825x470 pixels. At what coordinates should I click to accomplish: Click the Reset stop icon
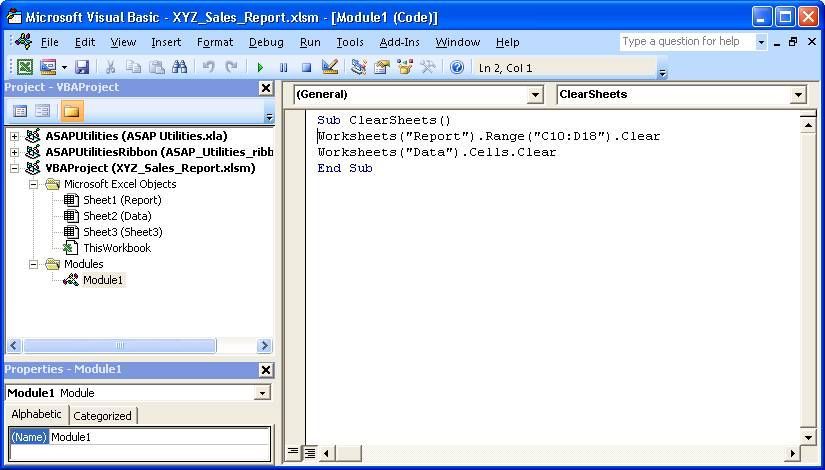(x=306, y=67)
